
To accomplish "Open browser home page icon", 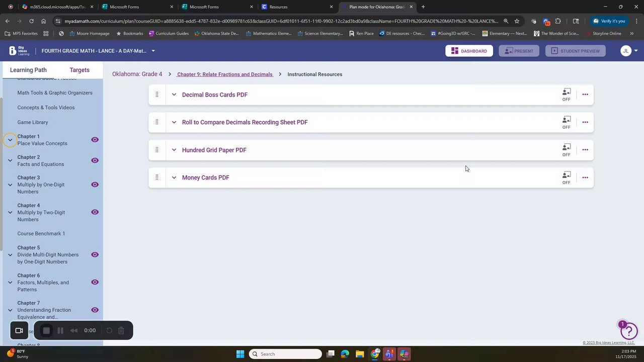I will pos(44,21).
